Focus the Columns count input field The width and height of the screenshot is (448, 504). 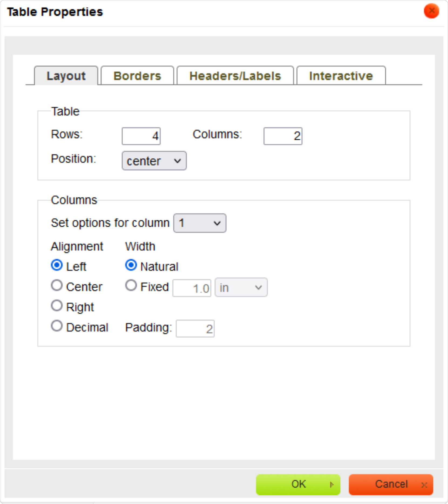coord(283,136)
